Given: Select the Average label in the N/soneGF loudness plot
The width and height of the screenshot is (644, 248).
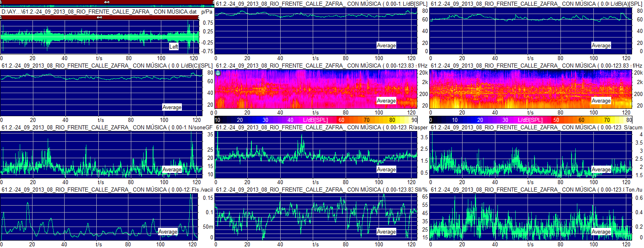Looking at the screenshot, I should [172, 169].
